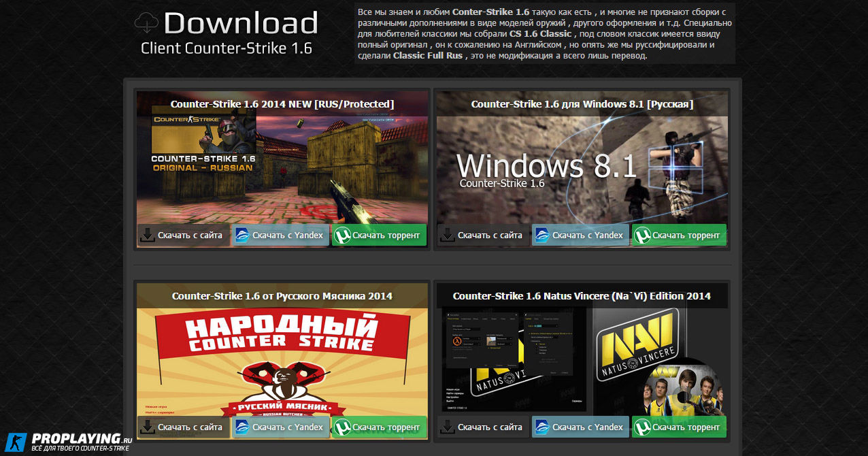Image resolution: width=868 pixels, height=456 pixels.
Task: Click the cloud download icon beside Download heading
Action: pyautogui.click(x=147, y=23)
